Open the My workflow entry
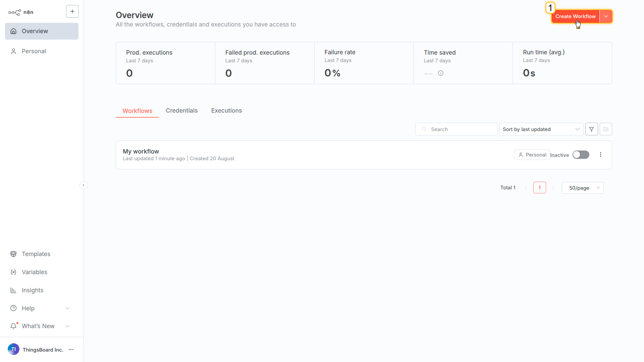This screenshot has height=362, width=644. pos(141,152)
